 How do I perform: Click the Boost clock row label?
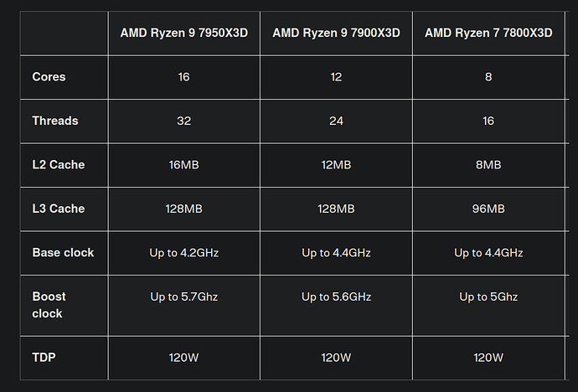pos(49,305)
